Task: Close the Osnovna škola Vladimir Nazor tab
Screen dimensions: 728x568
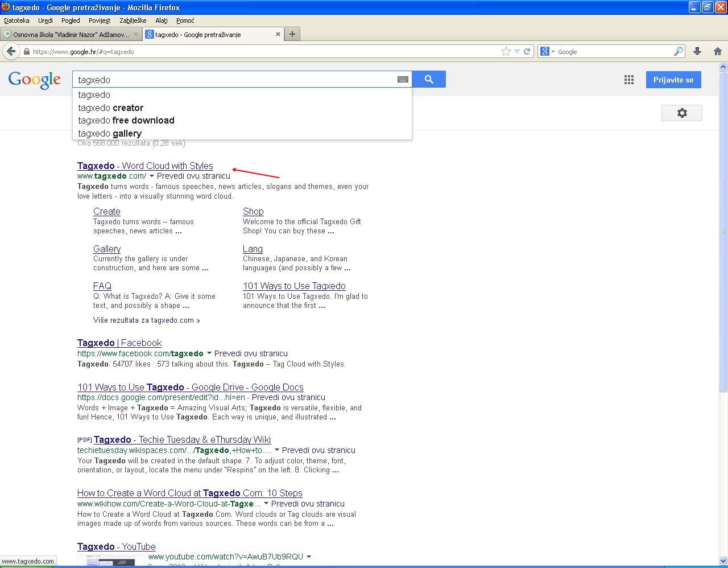Action: 136,34
